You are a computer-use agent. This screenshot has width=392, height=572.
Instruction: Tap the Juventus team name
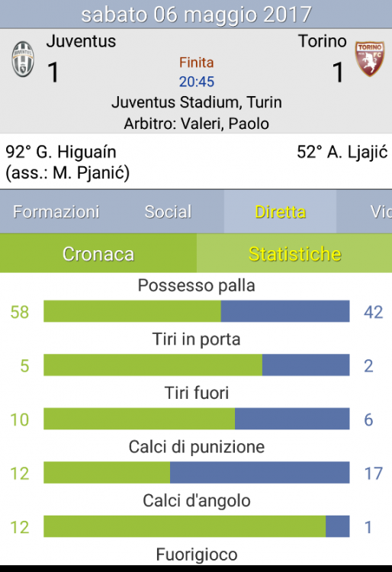tap(81, 41)
